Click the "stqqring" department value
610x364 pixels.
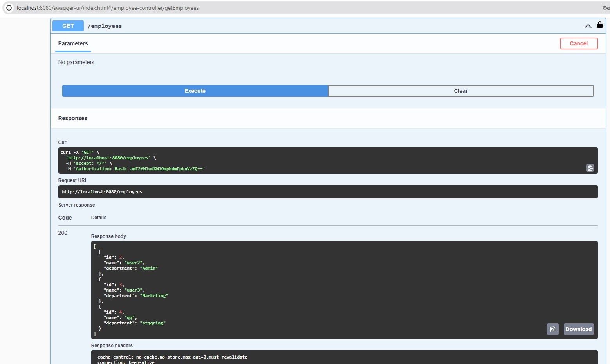point(153,323)
